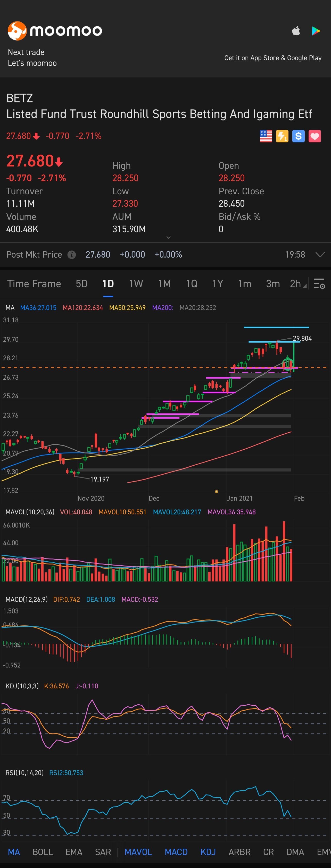Select the 3m time frame

point(273,284)
